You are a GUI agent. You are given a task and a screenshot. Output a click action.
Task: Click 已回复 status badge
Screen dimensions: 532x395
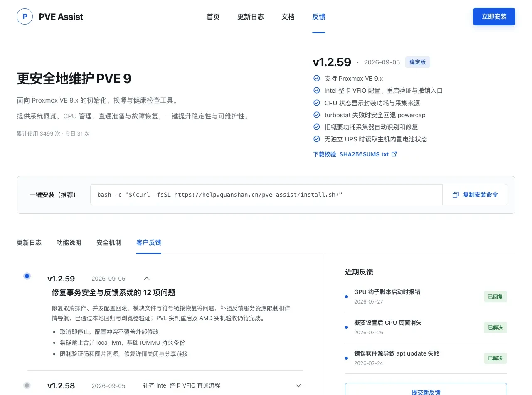(495, 297)
